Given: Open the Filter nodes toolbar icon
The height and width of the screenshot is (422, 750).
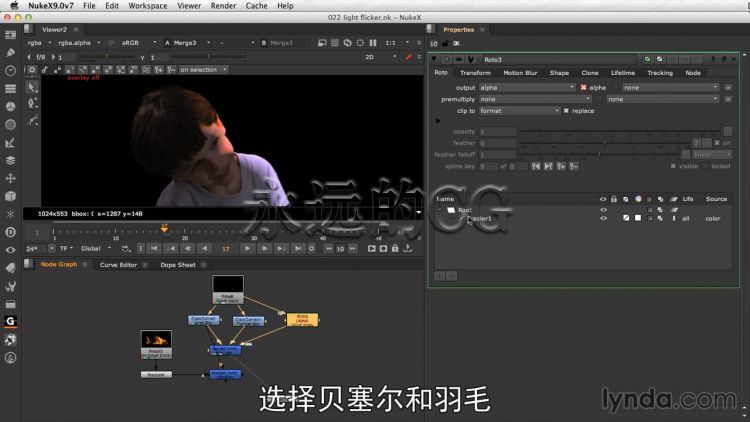Looking at the screenshot, I should (x=10, y=124).
